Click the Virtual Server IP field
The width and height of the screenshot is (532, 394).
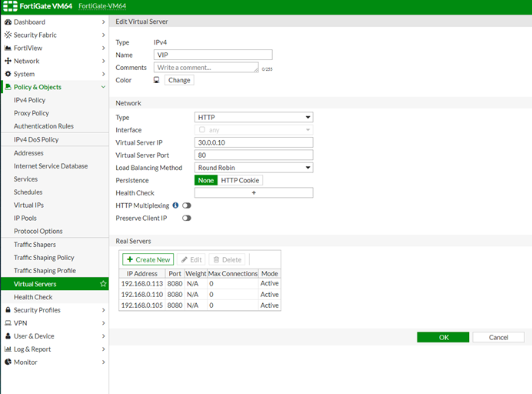point(254,142)
